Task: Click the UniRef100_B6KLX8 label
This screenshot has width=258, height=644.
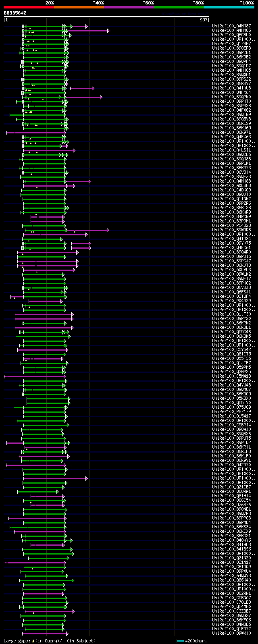Action: click(x=231, y=208)
